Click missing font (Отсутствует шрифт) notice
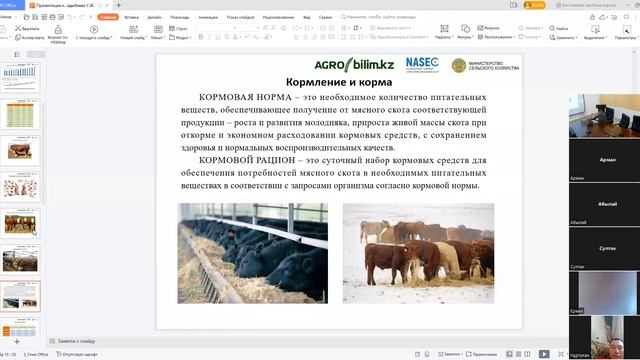This screenshot has height=360, width=640. (x=77, y=354)
